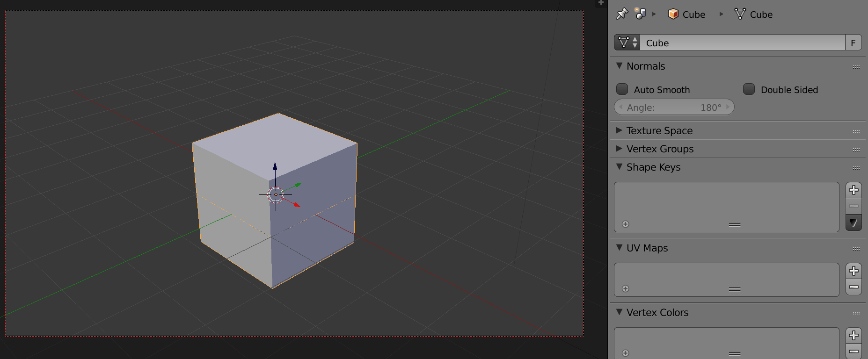
Task: Click Shape Keys list filter expand icon
Action: pos(626,224)
